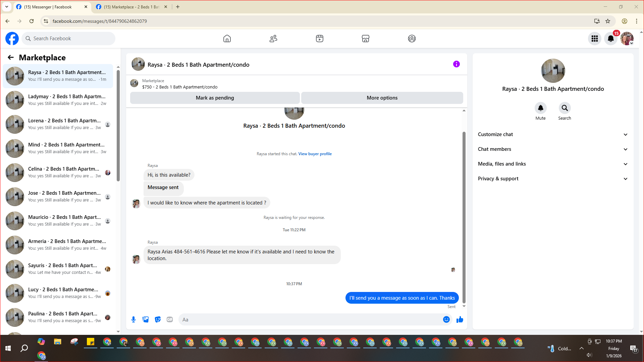Click the voice clip microphone icon
The width and height of the screenshot is (644, 362).
tap(133, 319)
